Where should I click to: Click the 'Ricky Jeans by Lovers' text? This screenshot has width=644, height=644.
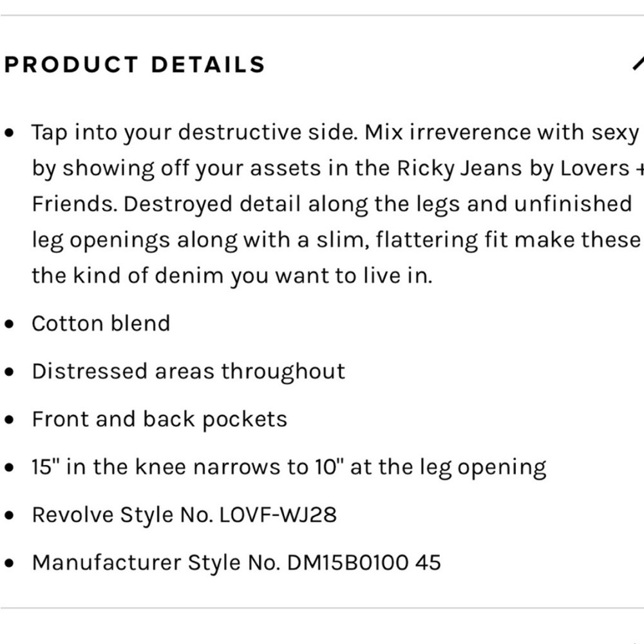pyautogui.click(x=513, y=168)
